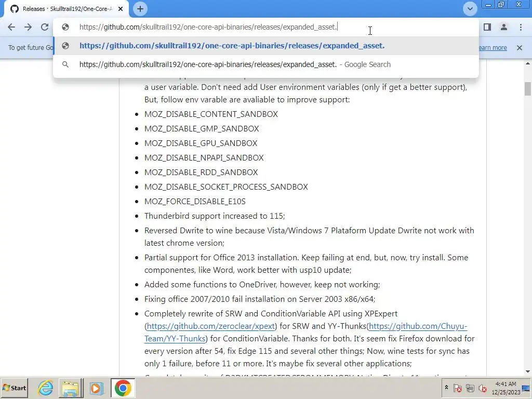
Task: Click the MOZ_DISABLE_SOCKET_PROCESS_SANDBOX text
Action: (226, 187)
